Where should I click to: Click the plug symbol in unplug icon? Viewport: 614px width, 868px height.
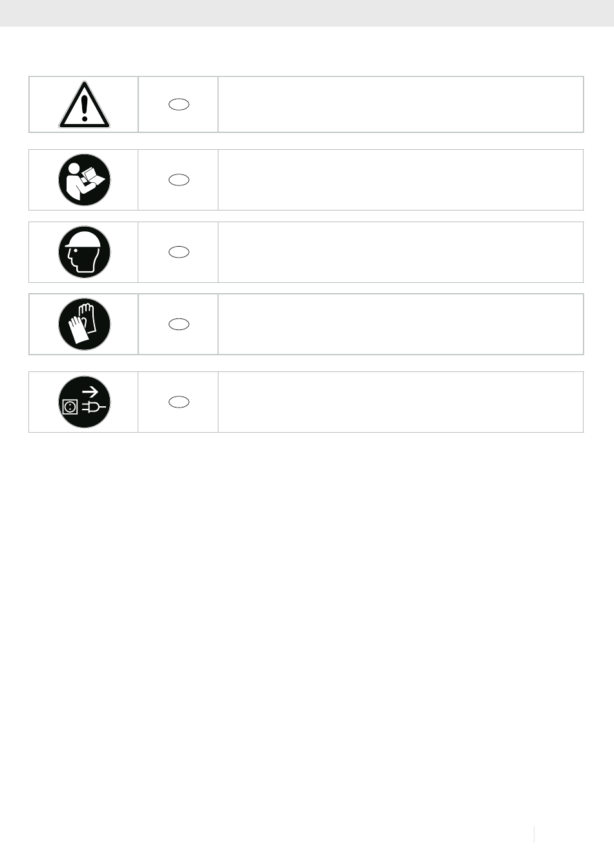[94, 408]
